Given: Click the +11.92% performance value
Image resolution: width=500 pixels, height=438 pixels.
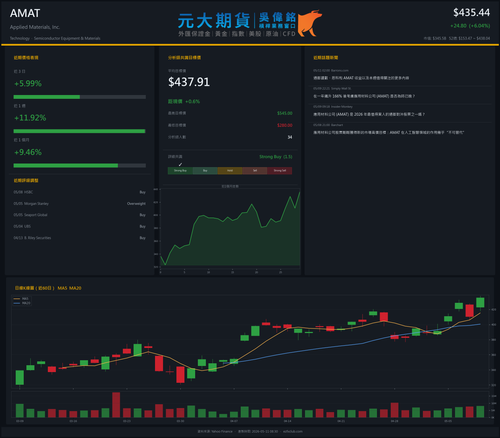Looking at the screenshot, I should coord(30,118).
